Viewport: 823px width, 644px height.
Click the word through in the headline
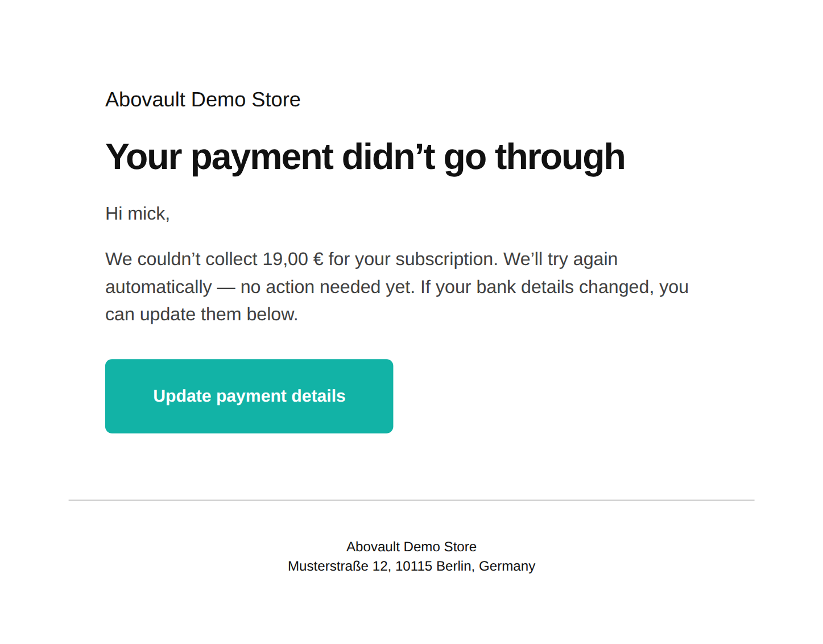pyautogui.click(x=560, y=157)
